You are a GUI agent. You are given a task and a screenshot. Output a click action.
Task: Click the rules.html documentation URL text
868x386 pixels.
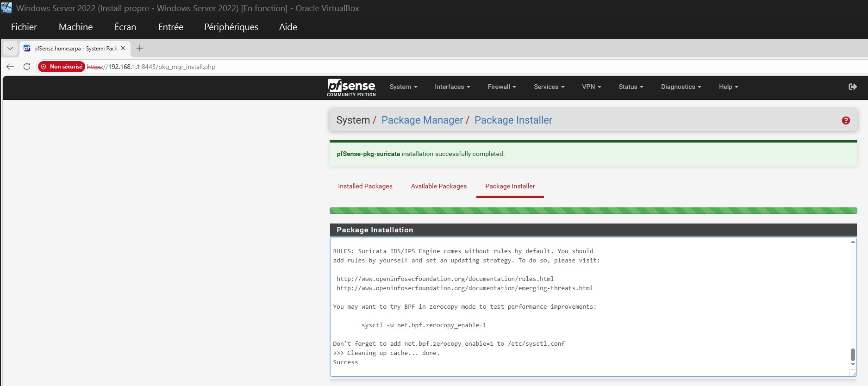click(445, 279)
